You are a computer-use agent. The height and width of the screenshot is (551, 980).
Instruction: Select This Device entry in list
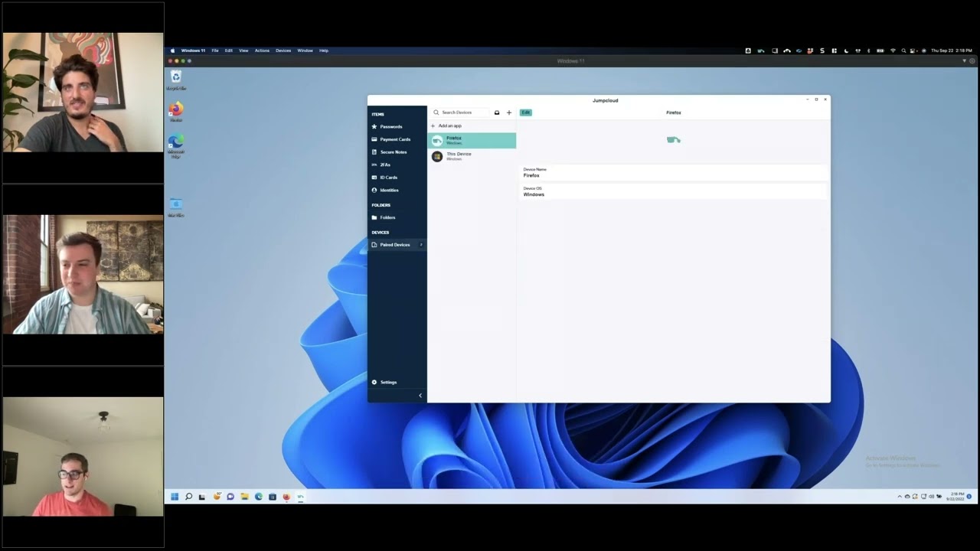click(x=472, y=156)
